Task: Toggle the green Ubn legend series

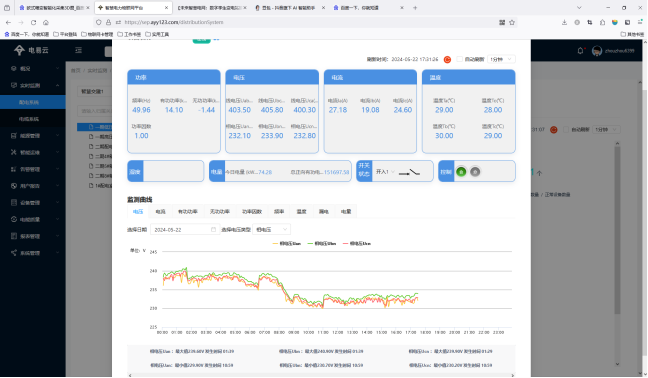Action: 322,244
